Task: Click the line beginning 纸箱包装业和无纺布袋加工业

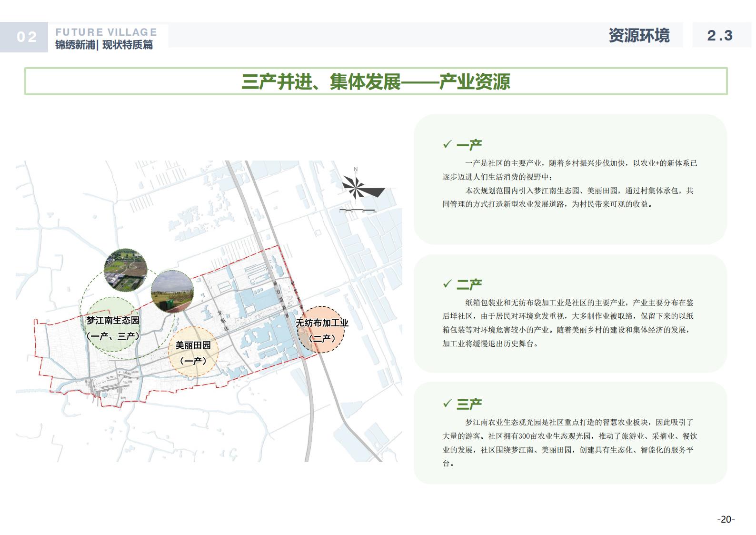Action: [x=579, y=303]
